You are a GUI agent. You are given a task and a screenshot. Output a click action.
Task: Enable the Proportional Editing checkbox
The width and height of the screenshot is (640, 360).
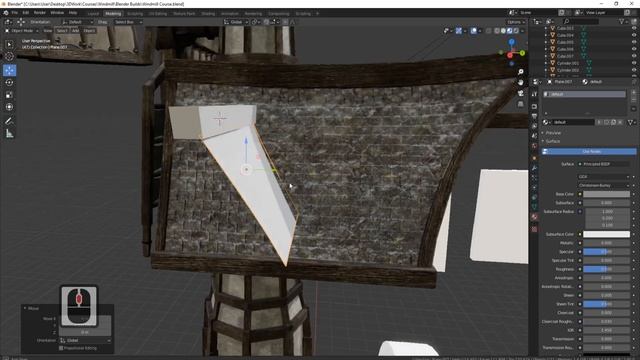tap(61, 348)
